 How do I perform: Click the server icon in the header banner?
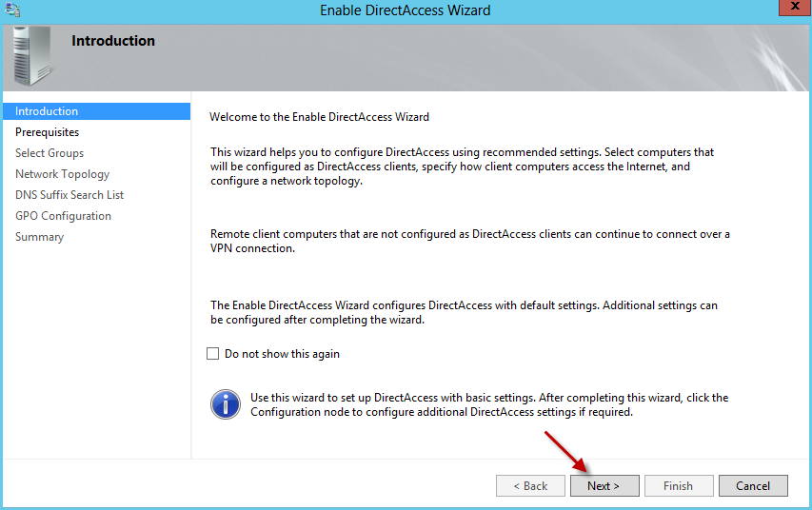(x=31, y=55)
